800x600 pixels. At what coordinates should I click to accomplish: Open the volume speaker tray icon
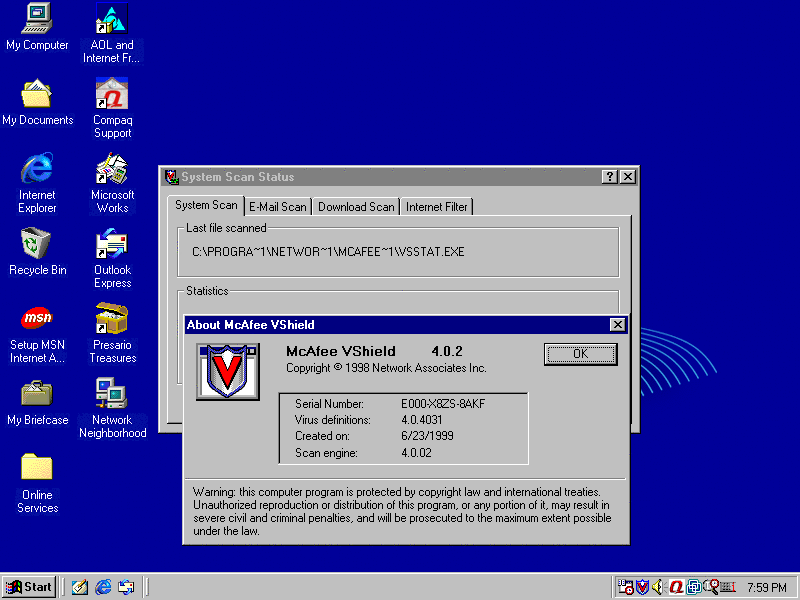(x=659, y=587)
